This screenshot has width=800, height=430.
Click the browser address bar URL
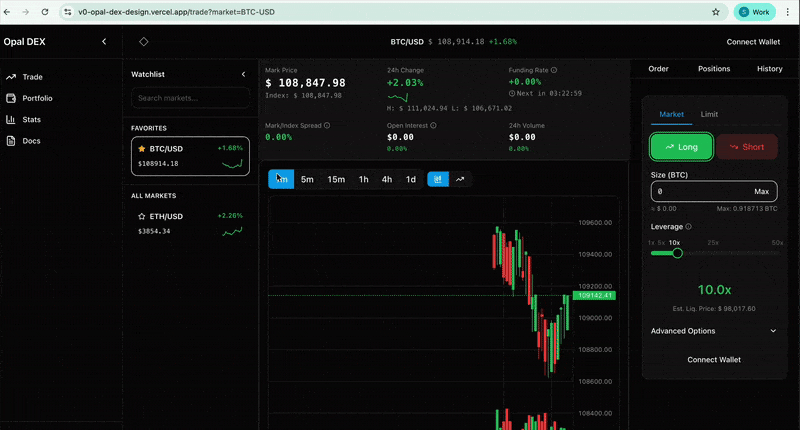click(176, 12)
